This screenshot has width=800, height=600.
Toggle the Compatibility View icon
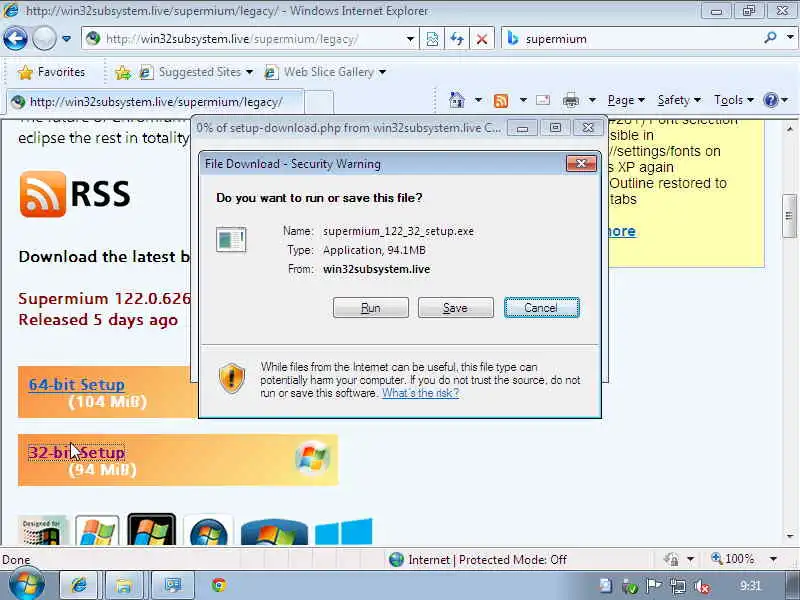click(x=432, y=39)
